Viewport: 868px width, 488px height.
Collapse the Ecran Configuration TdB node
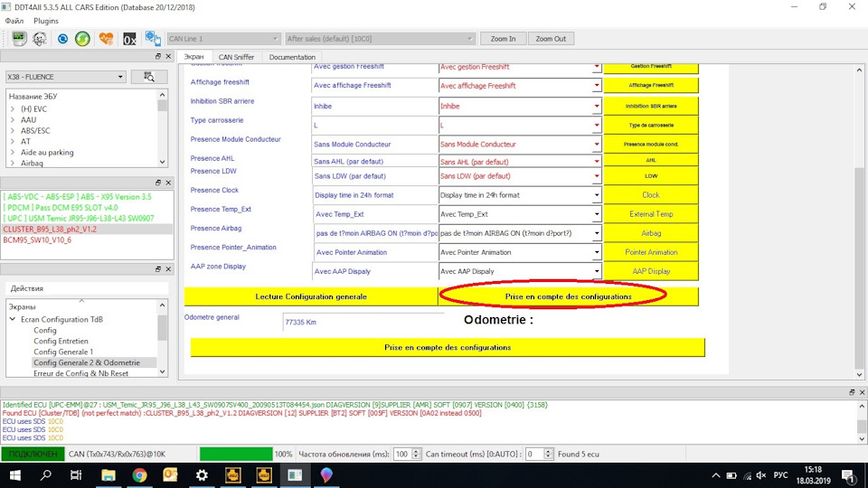pos(13,320)
